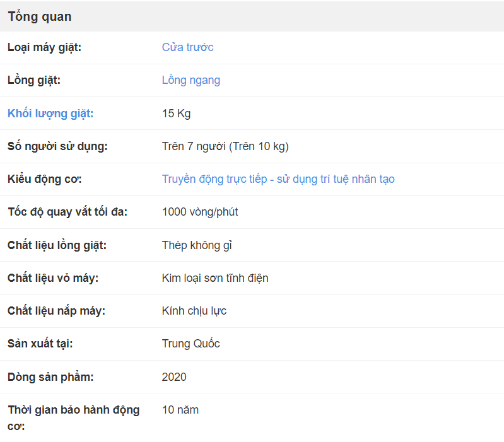Select the value '15 Kg'
Viewport: 504px width, 442px height.
176,113
